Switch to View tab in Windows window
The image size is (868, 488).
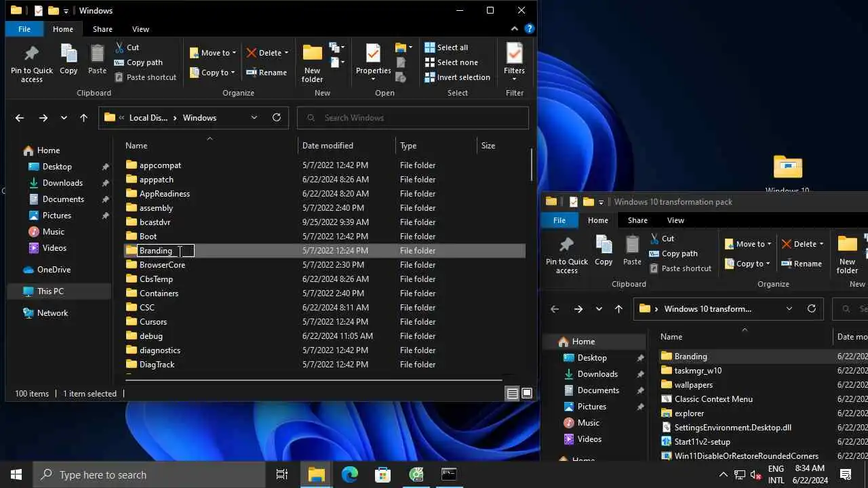tap(140, 29)
